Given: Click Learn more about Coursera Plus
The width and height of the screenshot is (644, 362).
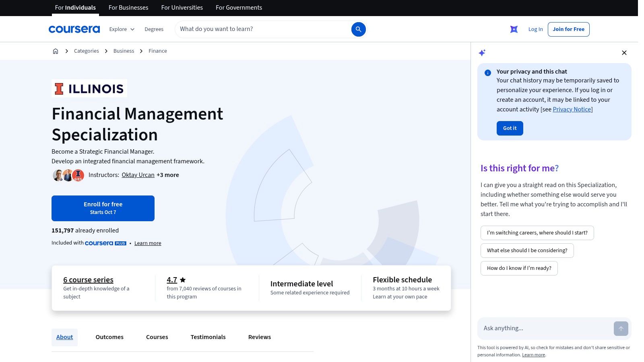Looking at the screenshot, I should (x=148, y=243).
